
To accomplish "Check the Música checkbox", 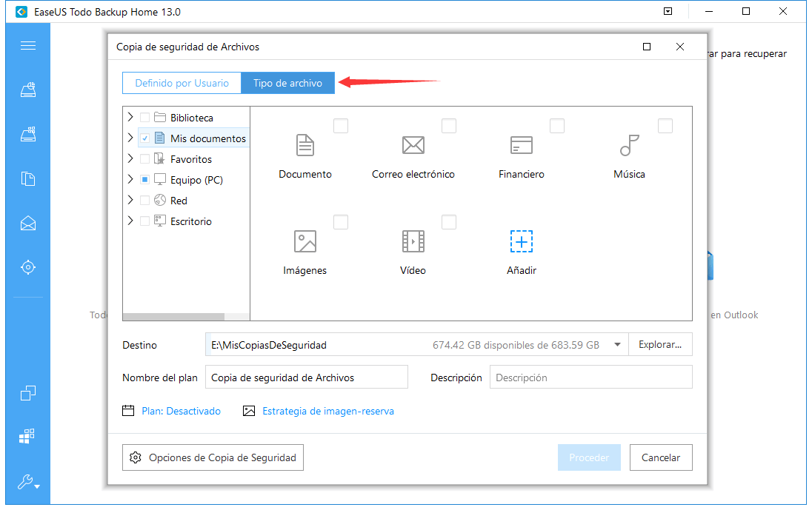I will [665, 126].
